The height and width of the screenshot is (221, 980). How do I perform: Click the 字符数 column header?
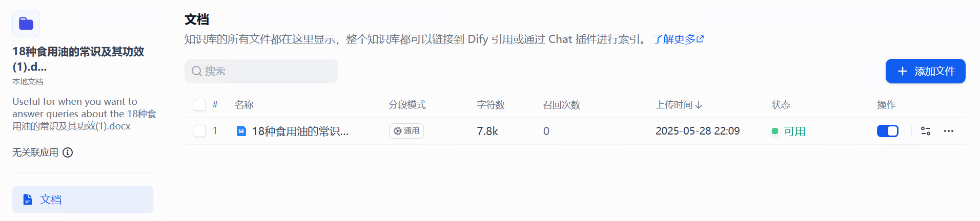(x=491, y=105)
